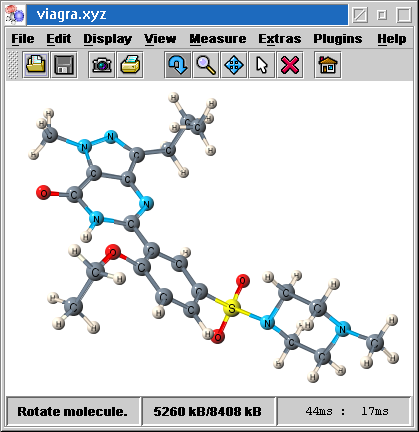Screen dimensions: 419x432
Task: Click the N atom bonded to sulfur
Action: click(267, 322)
